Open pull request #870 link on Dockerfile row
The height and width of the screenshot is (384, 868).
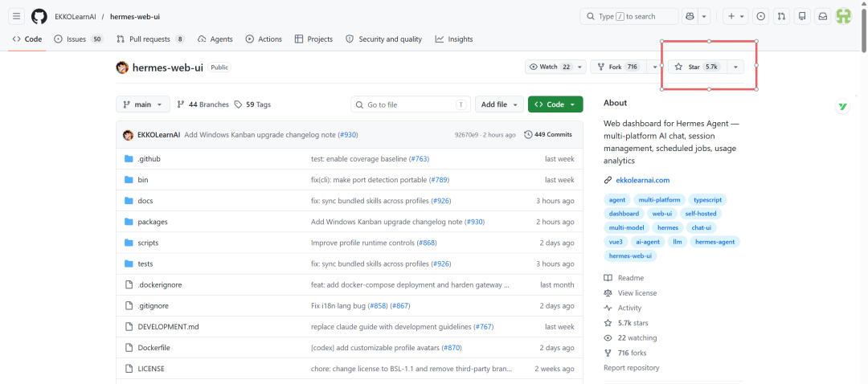452,348
